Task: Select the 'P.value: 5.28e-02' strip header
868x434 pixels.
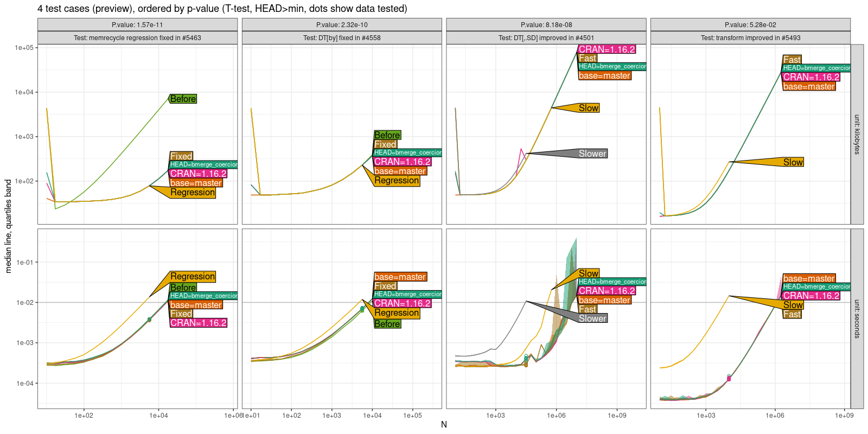Action: (750, 25)
